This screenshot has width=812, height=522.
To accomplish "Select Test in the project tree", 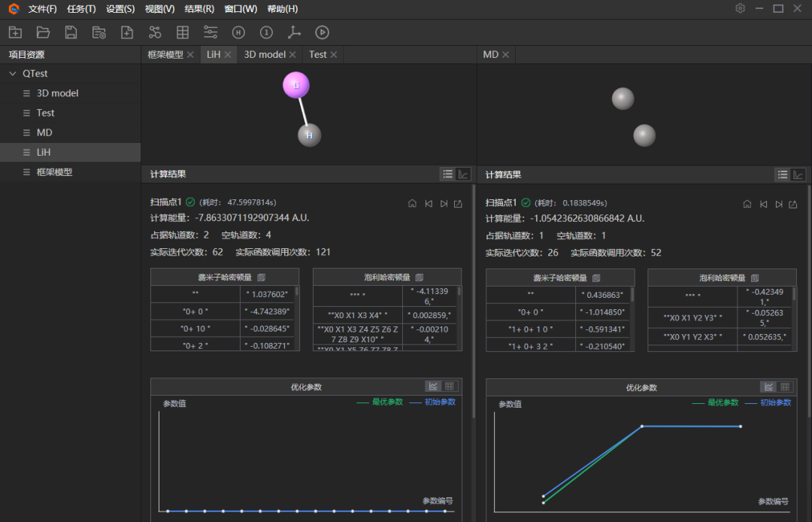I will (71, 113).
